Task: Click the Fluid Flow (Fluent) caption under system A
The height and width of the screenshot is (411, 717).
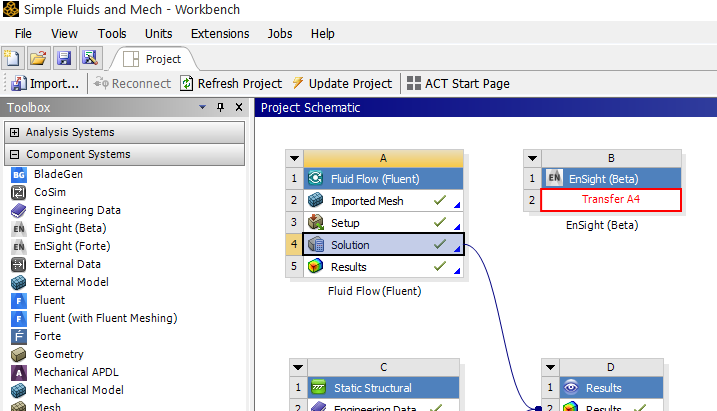Action: point(375,291)
